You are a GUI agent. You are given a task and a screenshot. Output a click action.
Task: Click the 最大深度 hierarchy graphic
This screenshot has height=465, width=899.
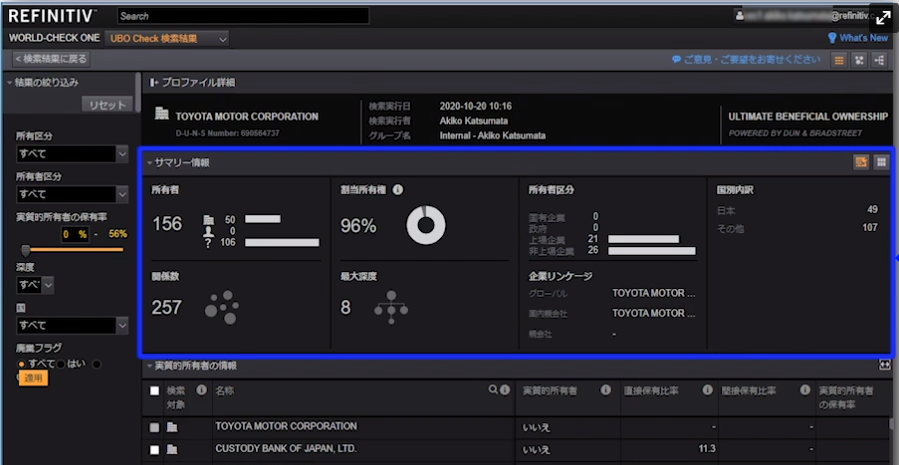[x=391, y=307]
